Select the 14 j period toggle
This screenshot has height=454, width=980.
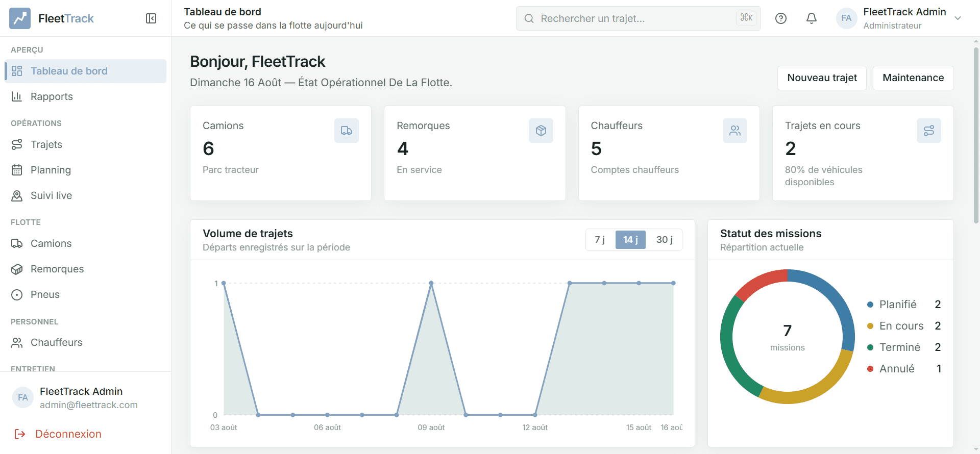630,240
